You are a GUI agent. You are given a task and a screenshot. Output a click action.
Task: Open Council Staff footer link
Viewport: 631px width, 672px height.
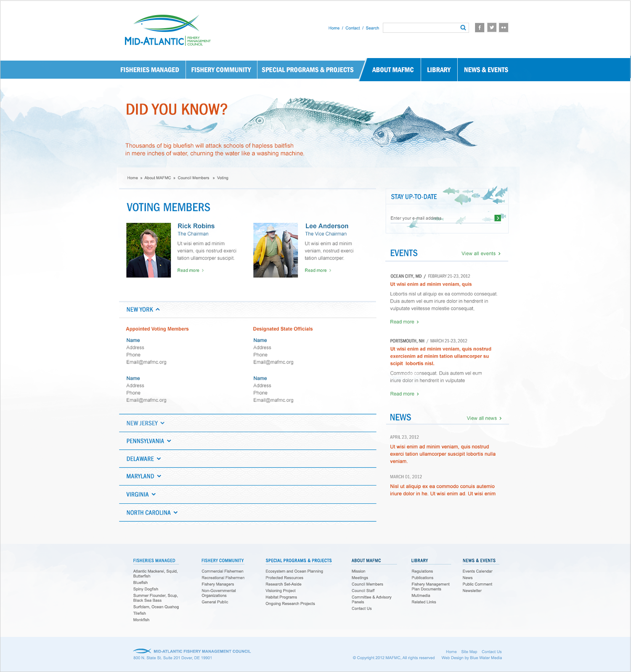coord(363,591)
